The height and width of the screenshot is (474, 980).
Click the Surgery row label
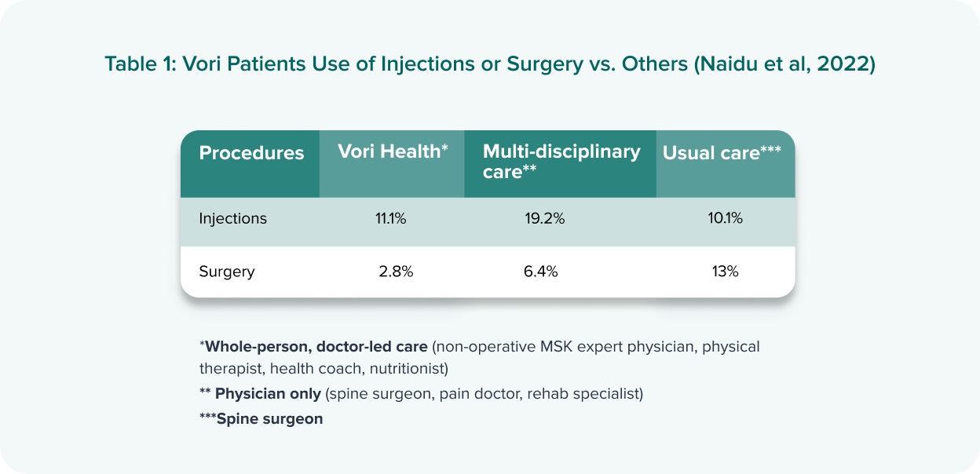227,272
